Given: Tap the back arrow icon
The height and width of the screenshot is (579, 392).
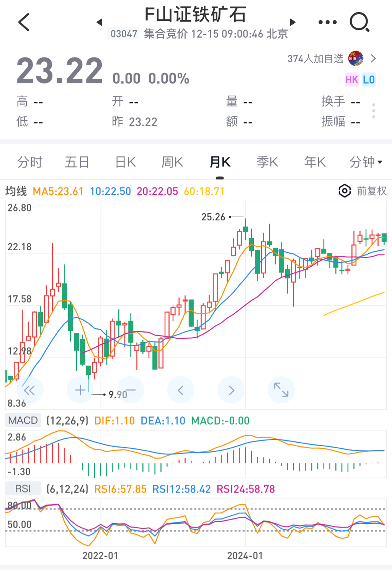Looking at the screenshot, I should [x=24, y=22].
